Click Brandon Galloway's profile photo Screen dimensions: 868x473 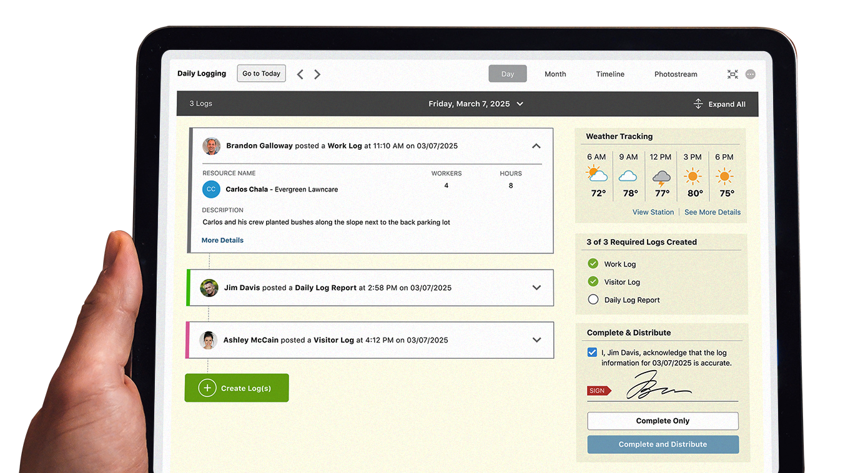coord(212,146)
